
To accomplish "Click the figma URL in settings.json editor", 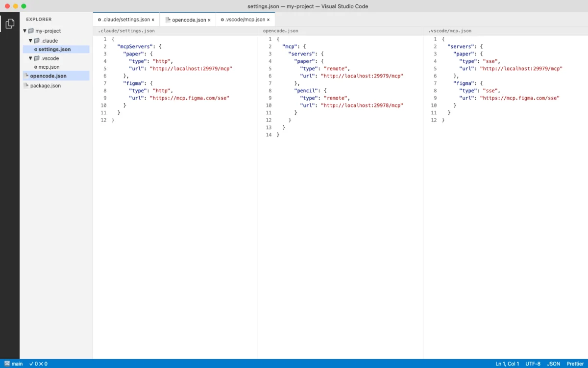I will pyautogui.click(x=189, y=98).
